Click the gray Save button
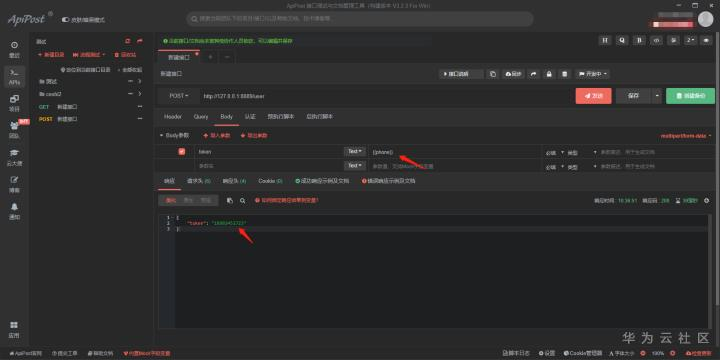This screenshot has width=720, height=360. click(x=633, y=96)
